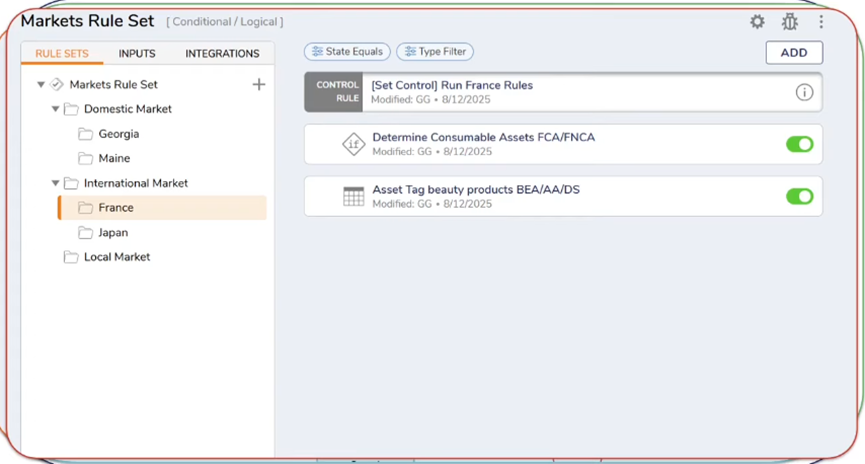The image size is (865, 464).
Task: Select the Local Market folder
Action: click(x=116, y=257)
